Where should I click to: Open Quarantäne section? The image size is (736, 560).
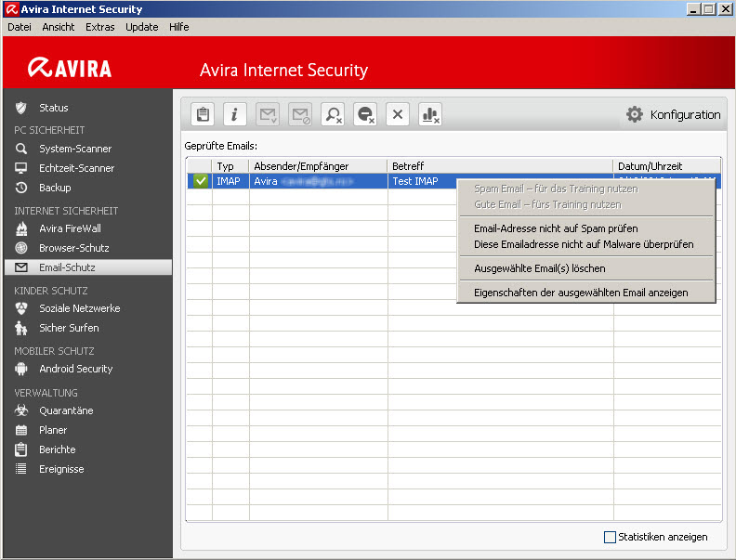pos(66,410)
